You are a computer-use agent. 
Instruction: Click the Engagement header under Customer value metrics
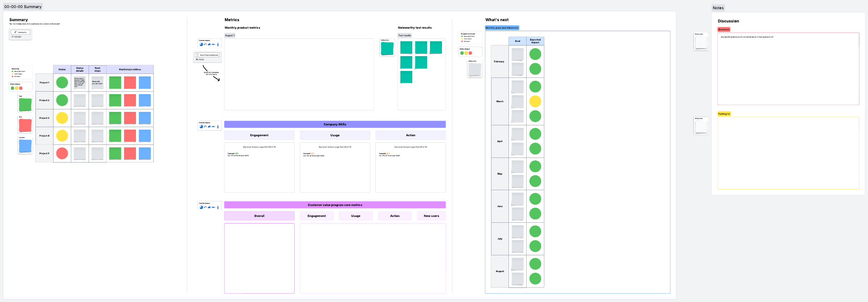point(317,216)
